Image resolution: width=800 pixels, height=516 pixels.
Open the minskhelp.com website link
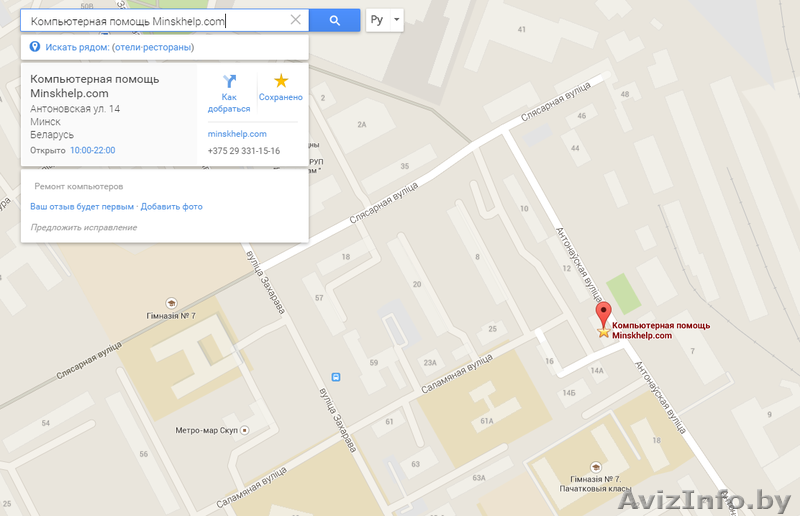(x=237, y=134)
